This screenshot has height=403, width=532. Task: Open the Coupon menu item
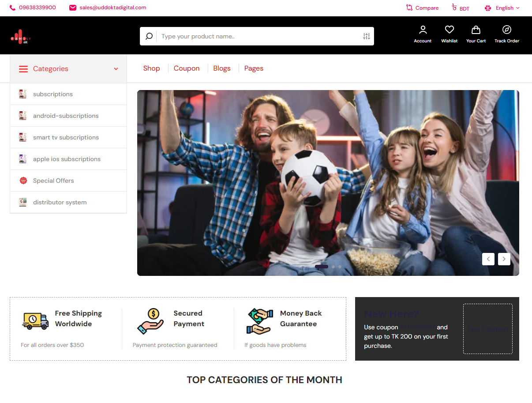(187, 68)
